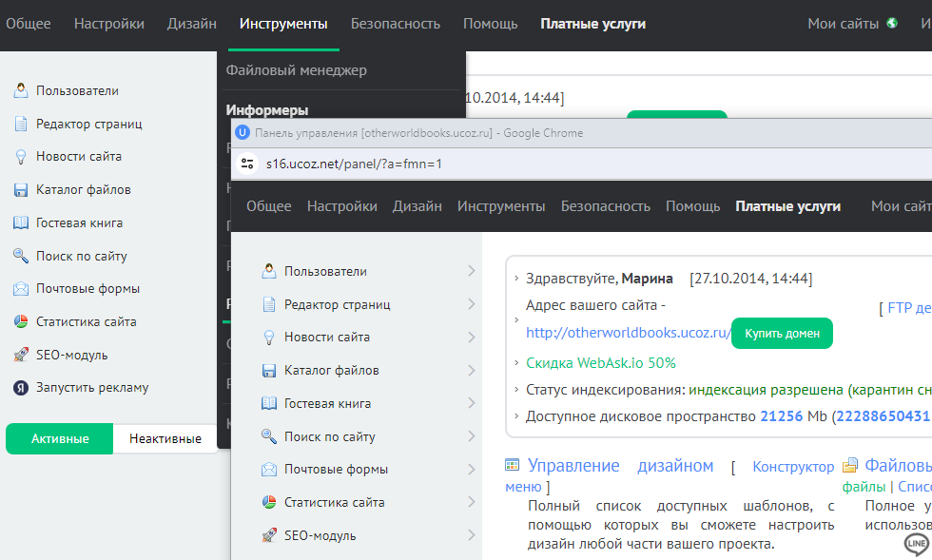The image size is (932, 560).
Task: Click the Каталог файлов floppy icon in the Chrome window
Action: coord(269,371)
